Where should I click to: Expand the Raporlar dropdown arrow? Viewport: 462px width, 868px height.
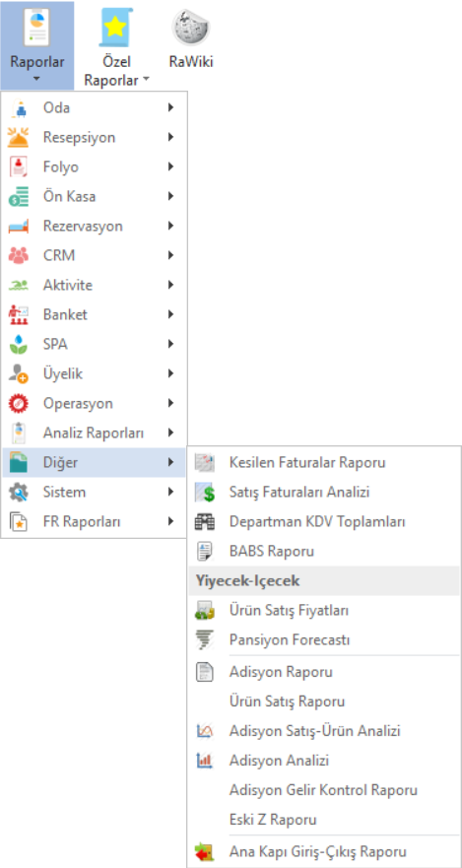click(36, 79)
